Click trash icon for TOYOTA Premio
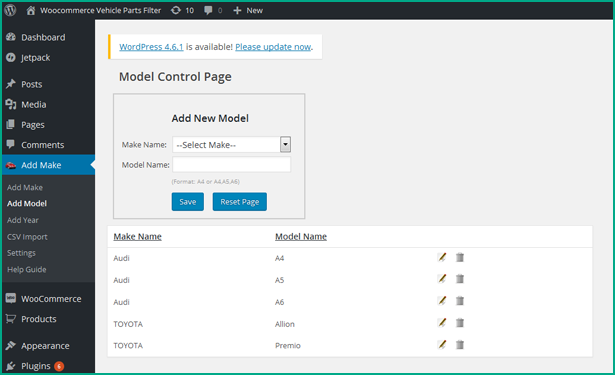The width and height of the screenshot is (615, 375). [x=460, y=345]
